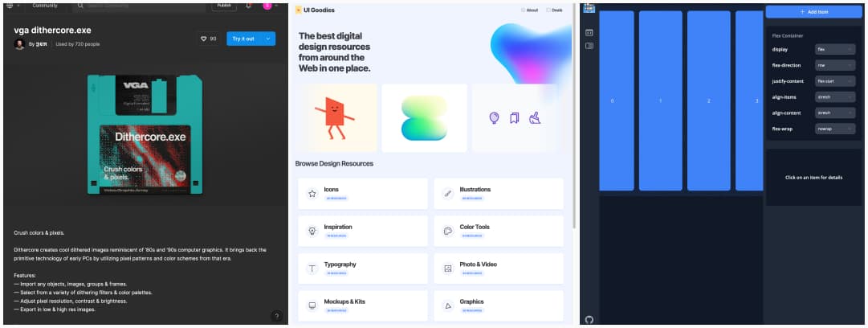Image resolution: width=868 pixels, height=328 pixels.
Task: Click the Add Item button
Action: 813,11
